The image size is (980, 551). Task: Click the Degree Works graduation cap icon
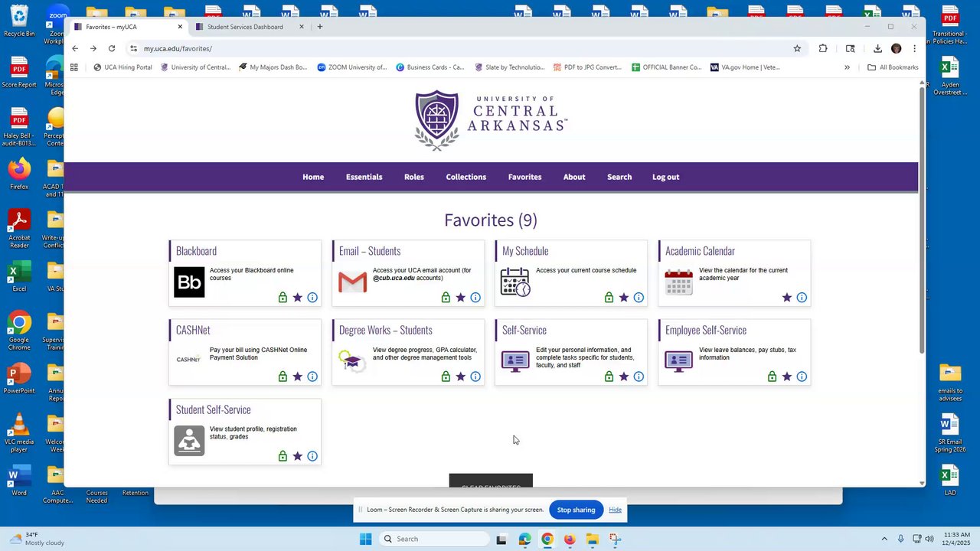coord(351,360)
